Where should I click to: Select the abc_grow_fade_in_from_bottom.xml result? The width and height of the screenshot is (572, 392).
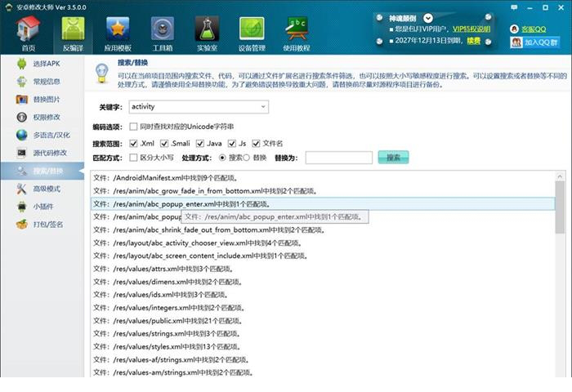pos(323,191)
